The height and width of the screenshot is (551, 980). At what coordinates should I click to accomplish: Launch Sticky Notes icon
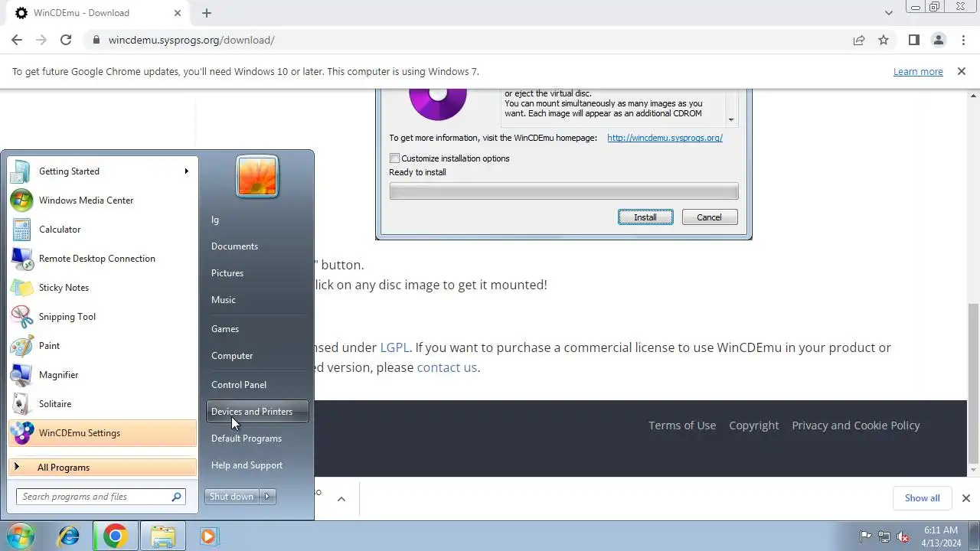click(x=21, y=288)
